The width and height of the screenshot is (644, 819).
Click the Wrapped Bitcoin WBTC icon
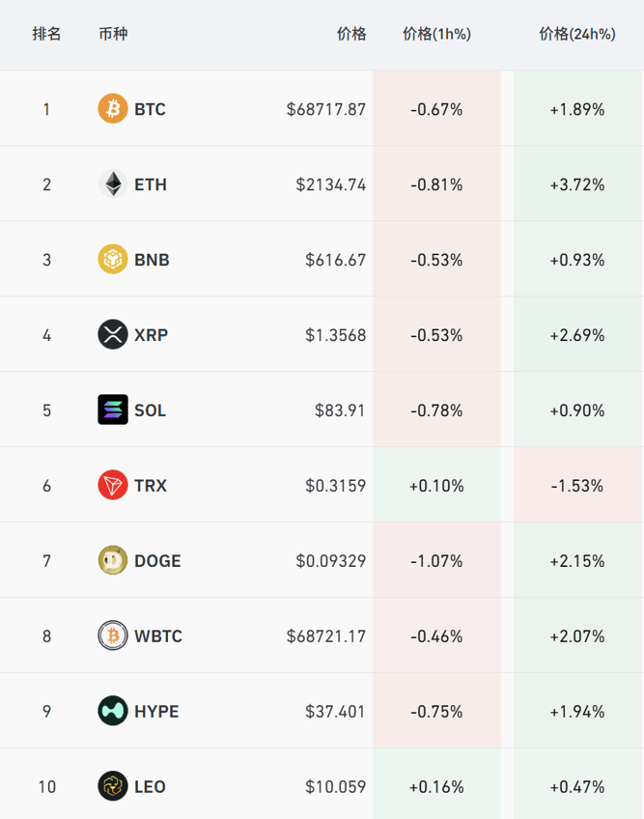pos(113,636)
